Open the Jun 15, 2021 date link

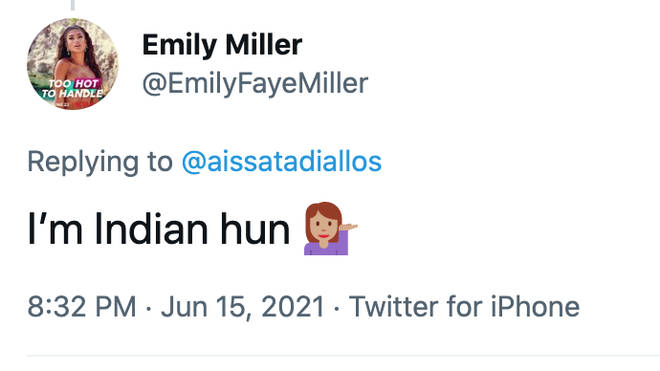coord(242,307)
